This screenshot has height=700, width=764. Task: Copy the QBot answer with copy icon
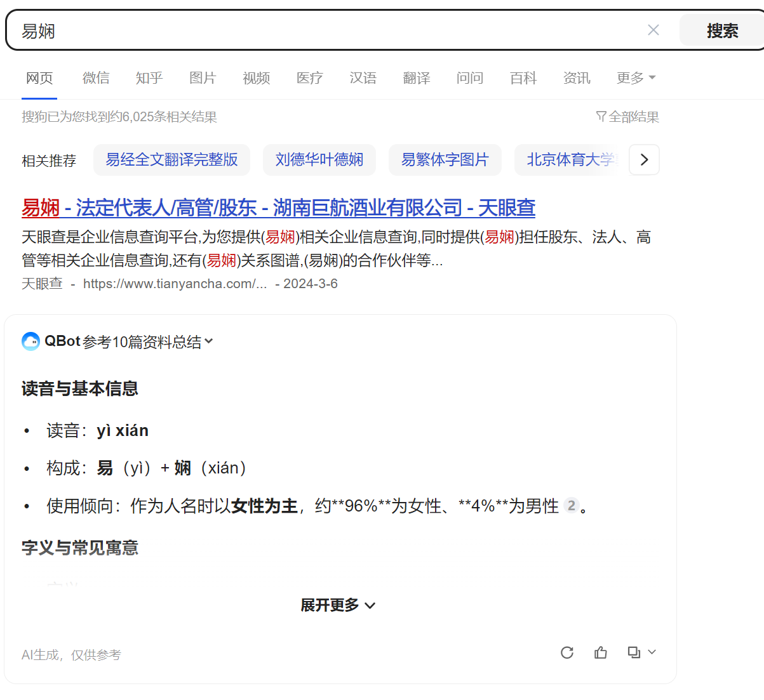pos(634,652)
